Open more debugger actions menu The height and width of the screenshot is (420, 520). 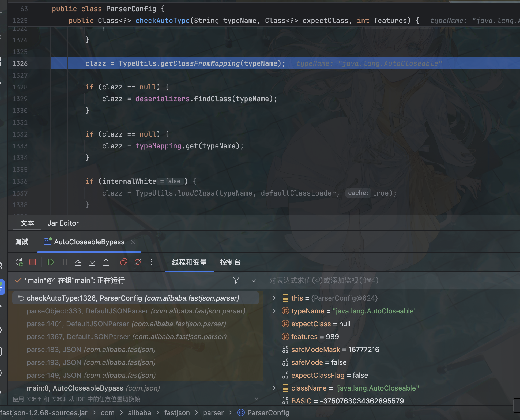(x=152, y=262)
